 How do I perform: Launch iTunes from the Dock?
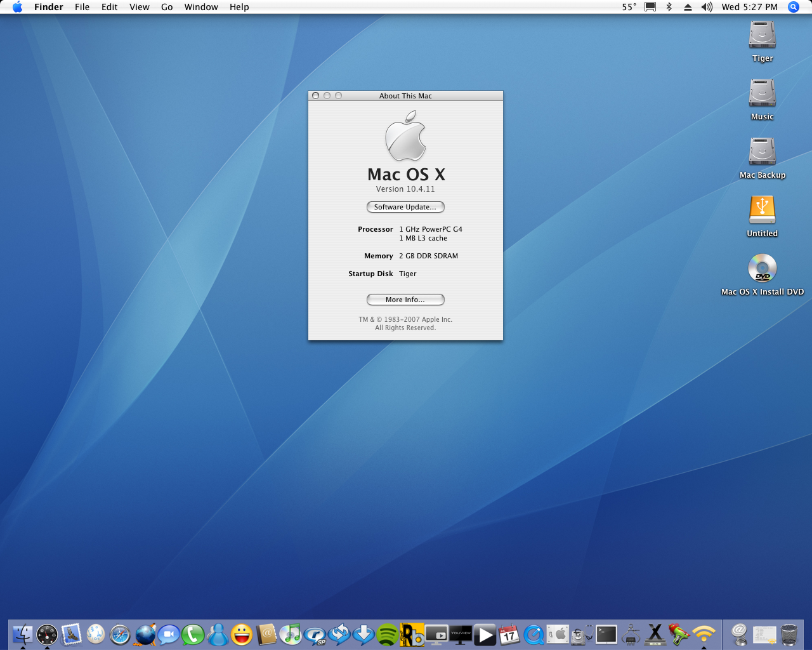tap(291, 634)
